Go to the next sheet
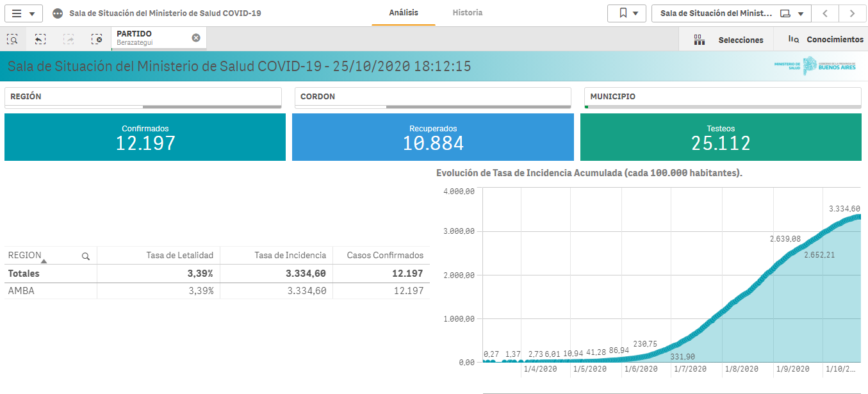 tap(851, 13)
